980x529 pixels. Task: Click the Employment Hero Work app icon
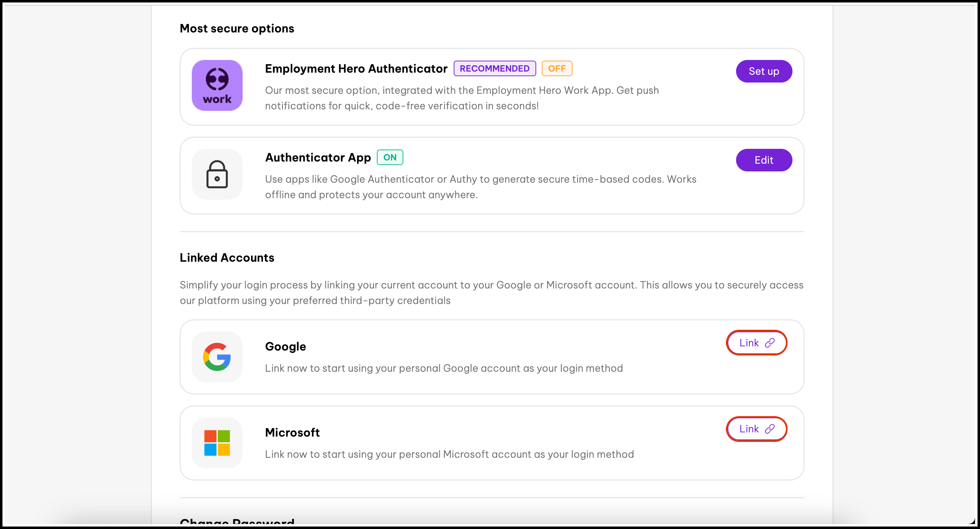point(217,85)
